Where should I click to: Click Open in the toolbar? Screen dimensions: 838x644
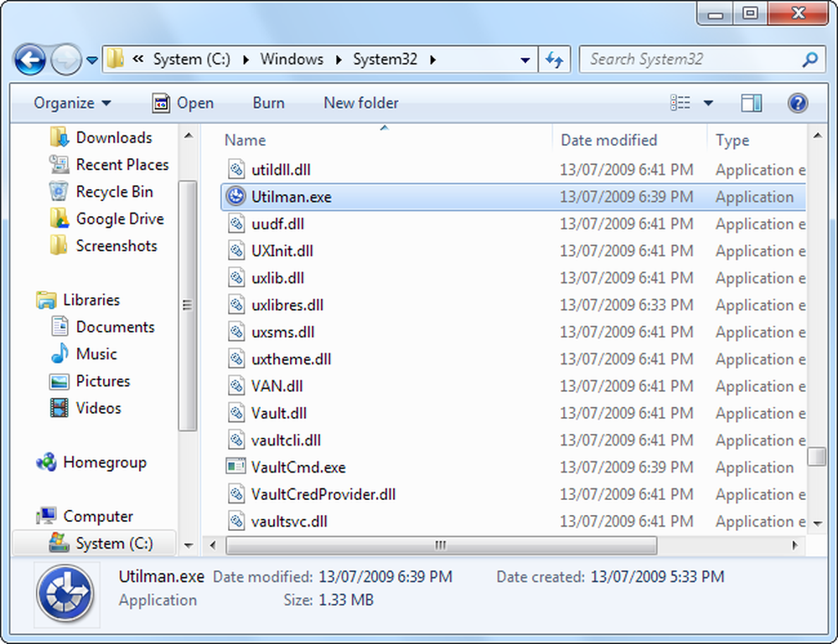point(183,102)
